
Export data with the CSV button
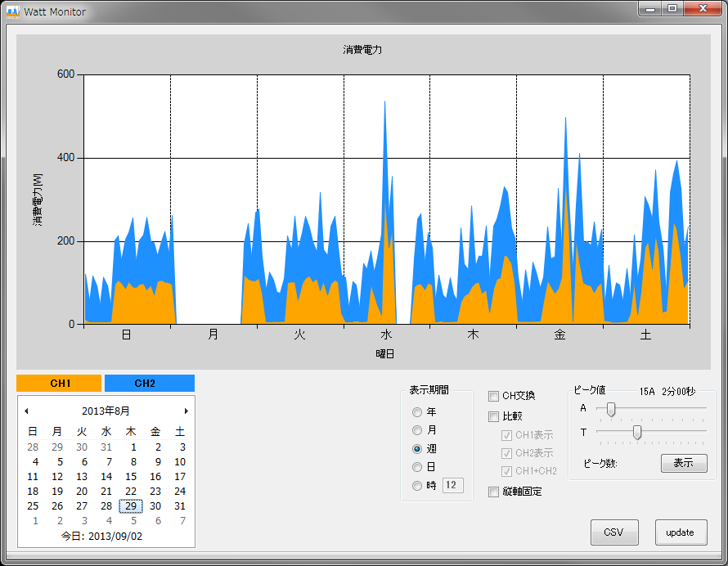click(x=614, y=532)
